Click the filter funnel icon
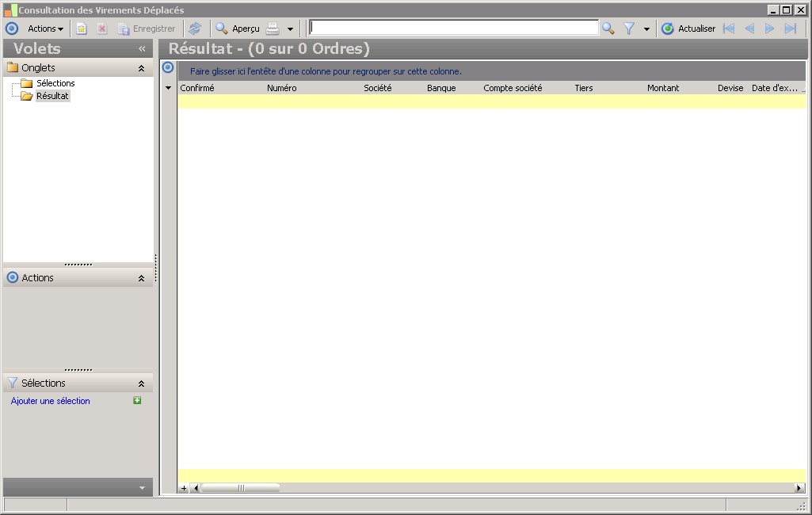This screenshot has width=812, height=515. pyautogui.click(x=629, y=29)
